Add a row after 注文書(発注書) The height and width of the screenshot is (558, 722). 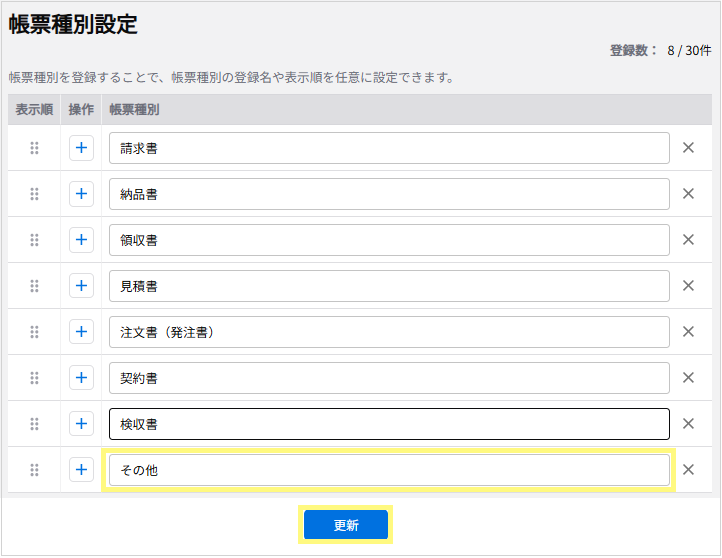point(82,332)
